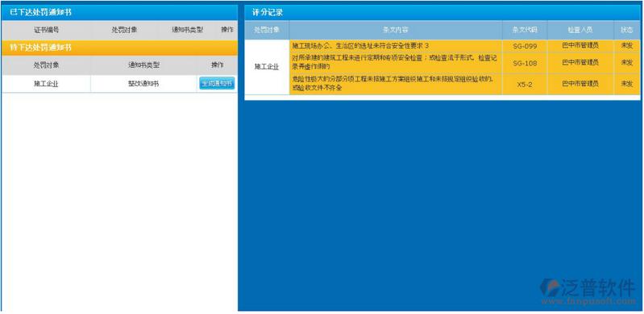Select the 整改通知书 cell
The height and width of the screenshot is (314, 644).
pyautogui.click(x=143, y=84)
